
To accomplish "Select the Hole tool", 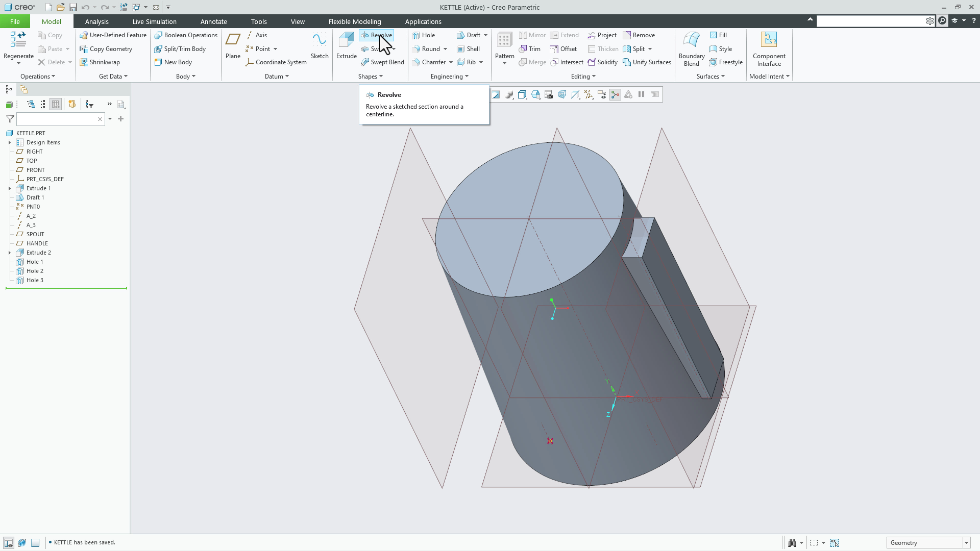I will click(x=425, y=35).
